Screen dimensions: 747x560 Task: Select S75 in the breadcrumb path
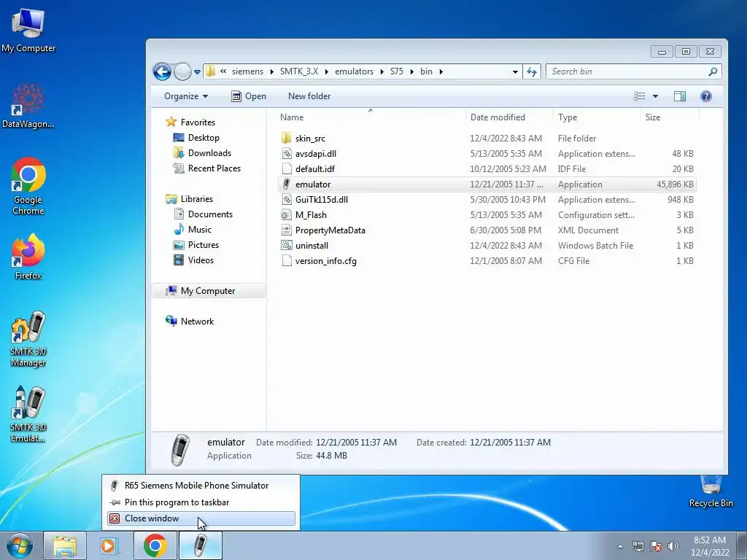[x=396, y=71]
